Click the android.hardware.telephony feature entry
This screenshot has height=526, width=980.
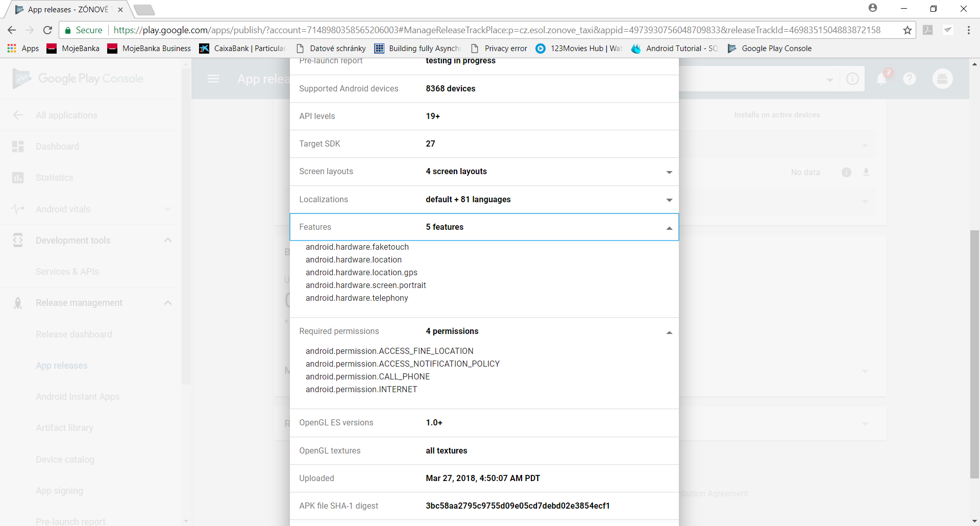pos(357,298)
